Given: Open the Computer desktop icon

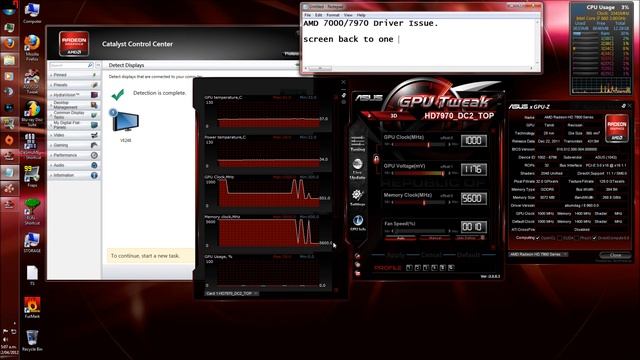Looking at the screenshot, I should click(32, 12).
